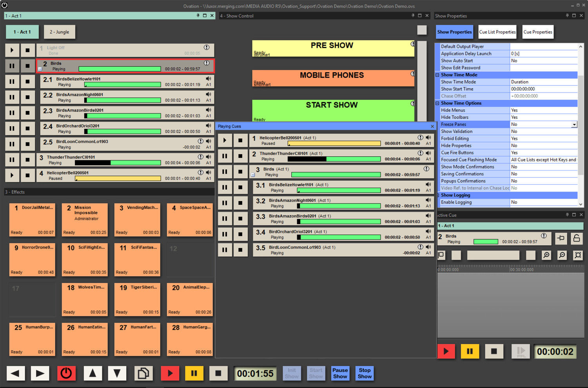This screenshot has height=388, width=588.
Task: Zoom out of the Active Cue waveform
Action: coord(562,255)
